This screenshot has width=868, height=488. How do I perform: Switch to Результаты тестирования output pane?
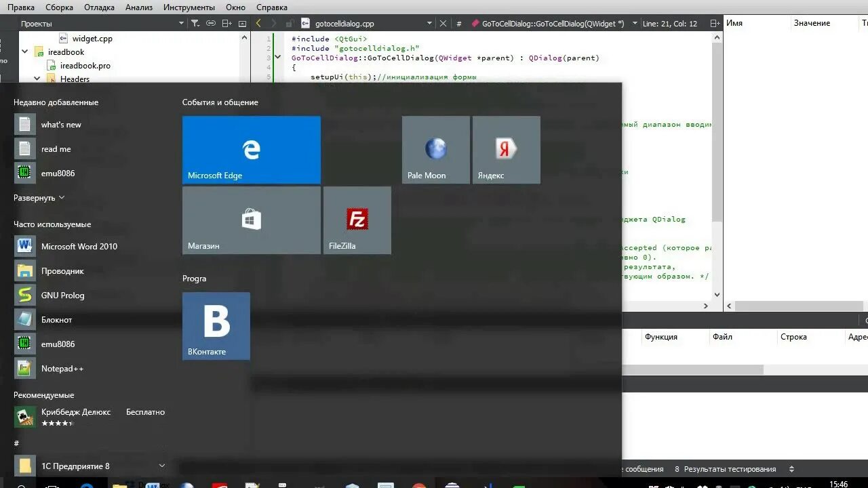pos(725,469)
